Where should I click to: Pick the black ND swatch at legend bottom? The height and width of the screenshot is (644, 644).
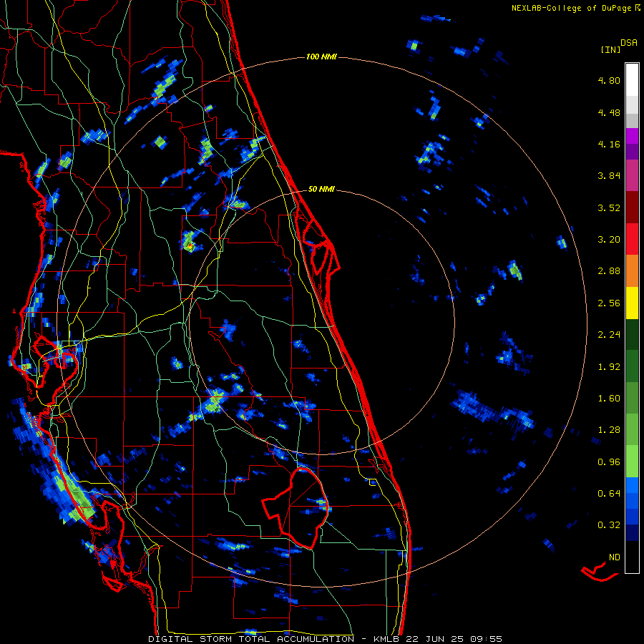(632, 557)
